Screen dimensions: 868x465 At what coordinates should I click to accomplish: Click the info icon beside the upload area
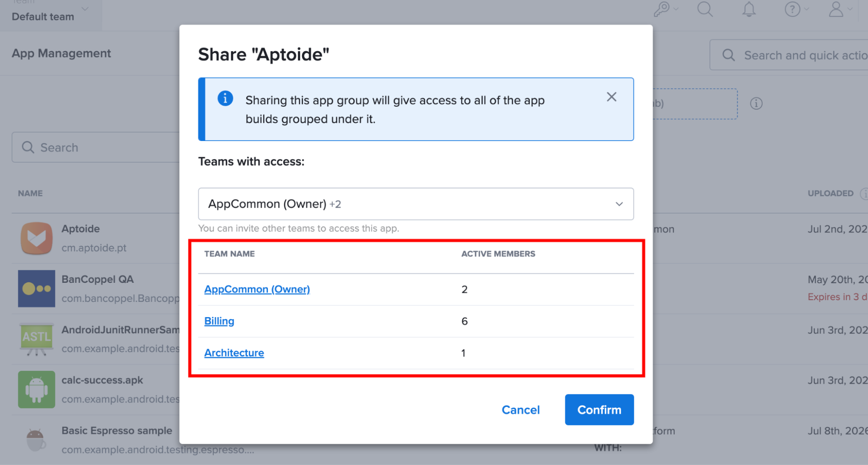tap(756, 104)
